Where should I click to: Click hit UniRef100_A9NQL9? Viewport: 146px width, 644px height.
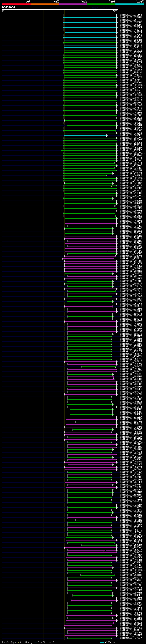coord(131,123)
